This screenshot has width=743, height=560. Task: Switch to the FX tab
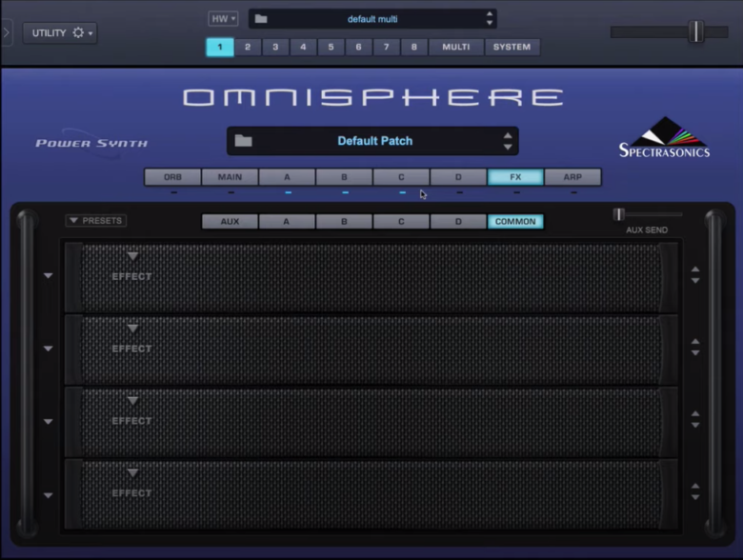click(515, 177)
